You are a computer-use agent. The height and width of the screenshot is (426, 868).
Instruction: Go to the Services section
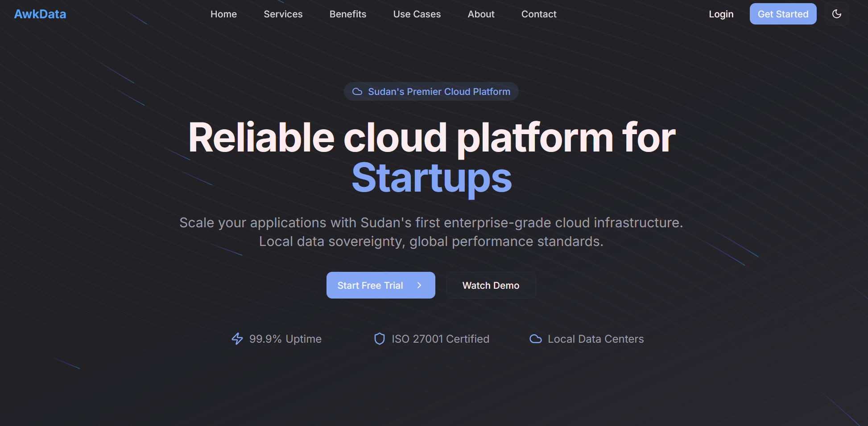coord(283,14)
